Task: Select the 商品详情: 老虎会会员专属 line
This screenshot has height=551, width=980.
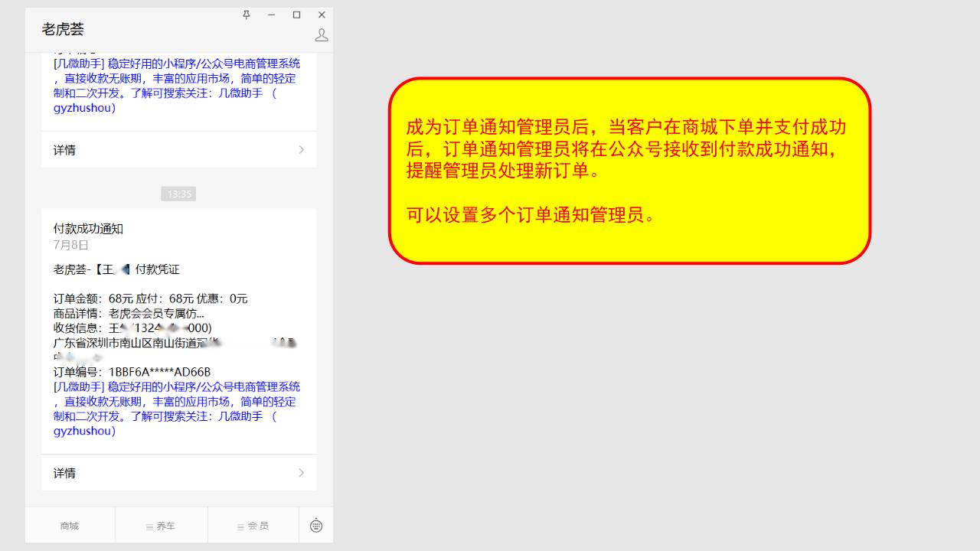Action: (129, 313)
